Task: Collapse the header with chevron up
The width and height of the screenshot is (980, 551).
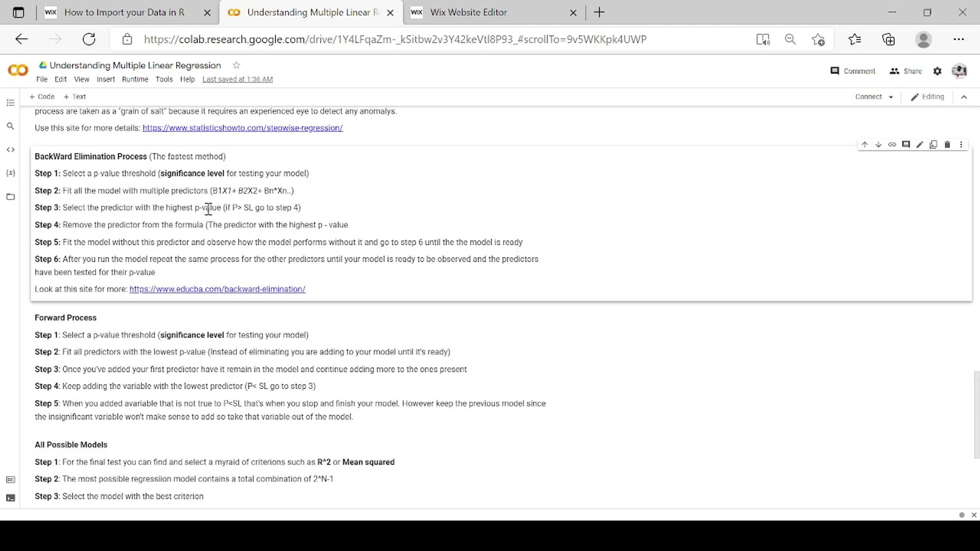Action: point(964,97)
